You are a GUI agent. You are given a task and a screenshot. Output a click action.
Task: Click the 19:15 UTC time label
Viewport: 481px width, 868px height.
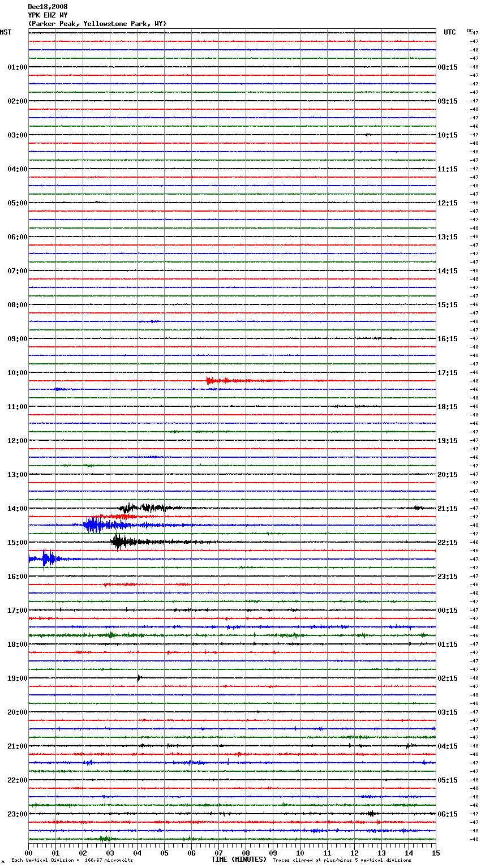(448, 441)
